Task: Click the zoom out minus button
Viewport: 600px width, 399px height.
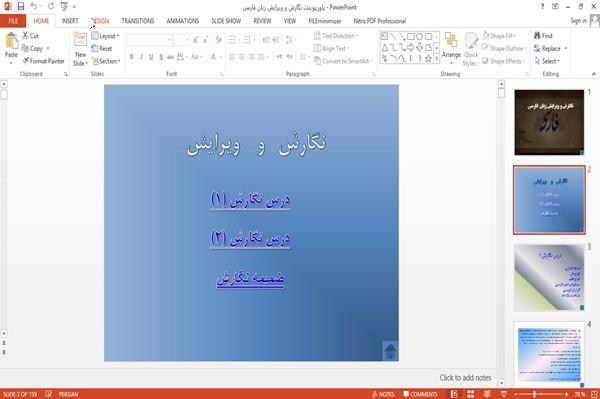Action: coord(515,394)
